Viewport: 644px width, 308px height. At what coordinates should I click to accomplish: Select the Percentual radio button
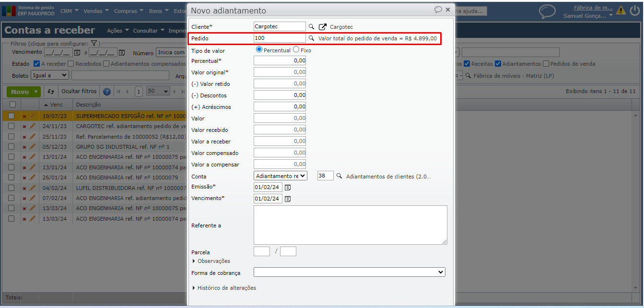(x=259, y=49)
